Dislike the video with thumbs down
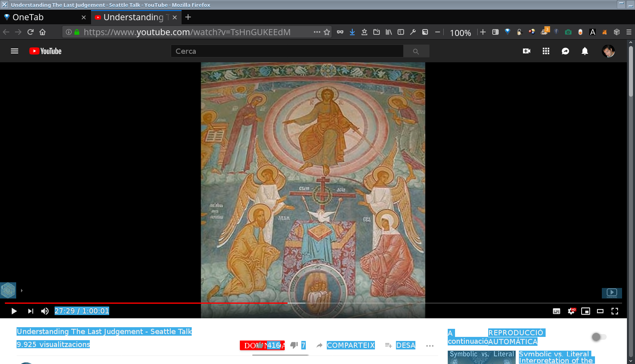 coord(294,345)
